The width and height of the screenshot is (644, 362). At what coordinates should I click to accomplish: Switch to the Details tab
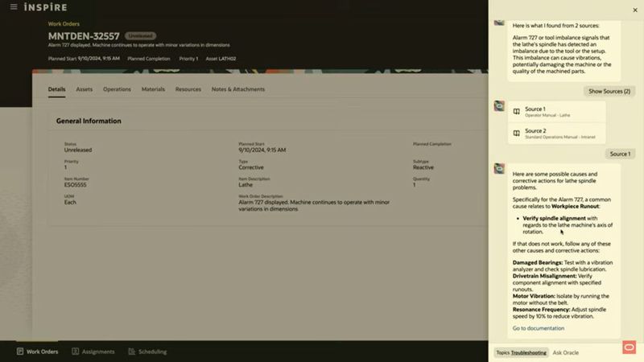pos(56,89)
